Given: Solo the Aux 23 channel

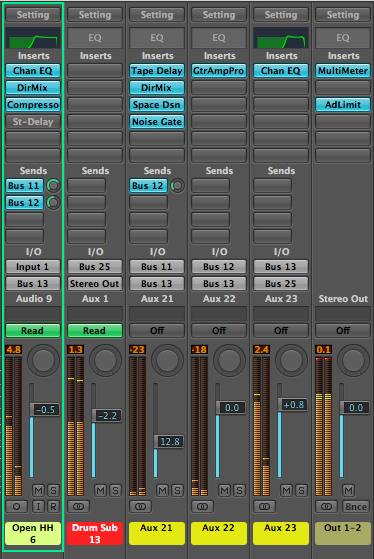Looking at the screenshot, I should click(301, 491).
